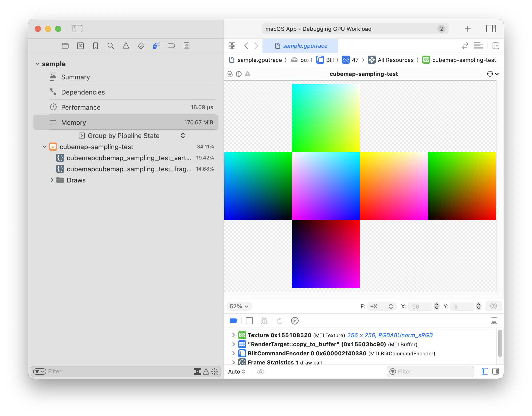The height and width of the screenshot is (416, 532).
Task: Collapse the sample root item
Action: 37,64
